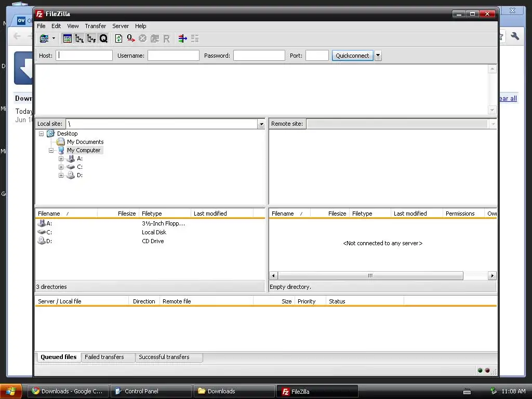This screenshot has width=532, height=399.
Task: Open the File menu
Action: [x=41, y=26]
